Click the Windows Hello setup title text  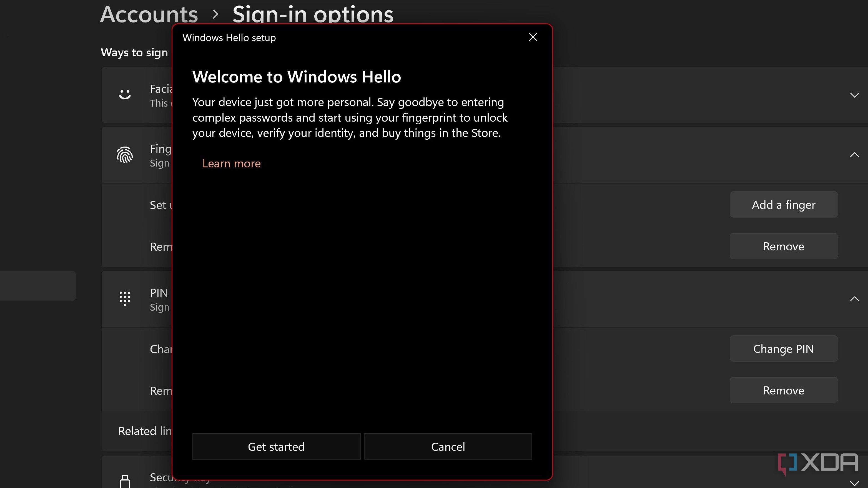[x=229, y=37]
